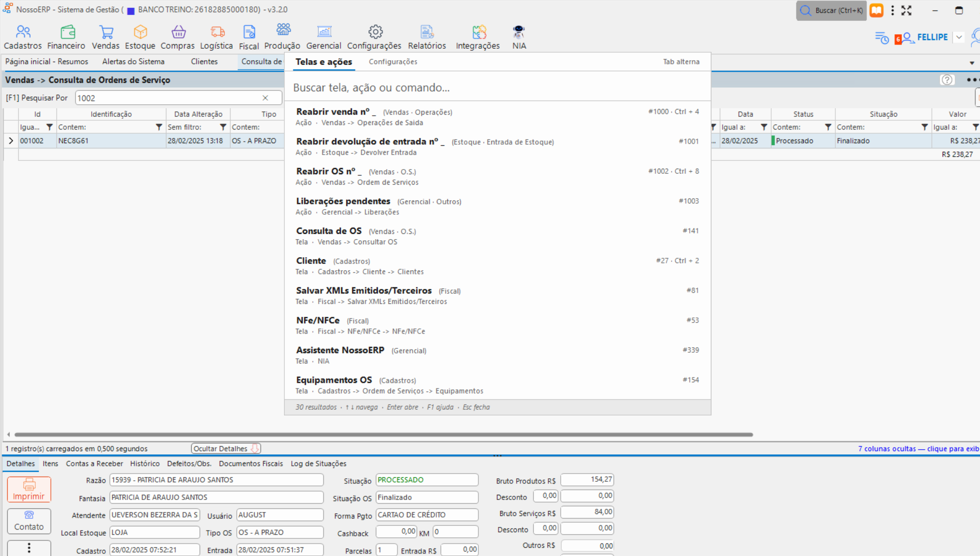The height and width of the screenshot is (556, 980).
Task: Select the Log de Situações tab
Action: (x=318, y=464)
